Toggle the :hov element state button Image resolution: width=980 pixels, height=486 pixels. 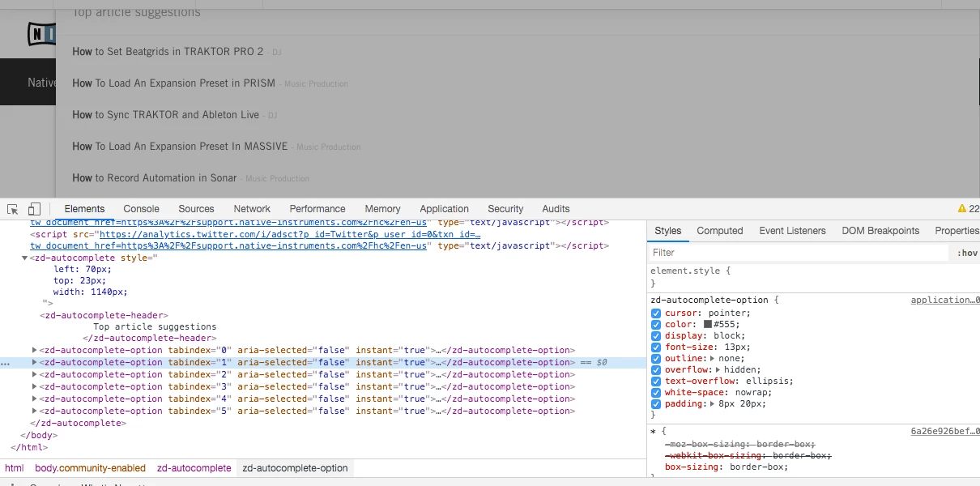click(967, 253)
